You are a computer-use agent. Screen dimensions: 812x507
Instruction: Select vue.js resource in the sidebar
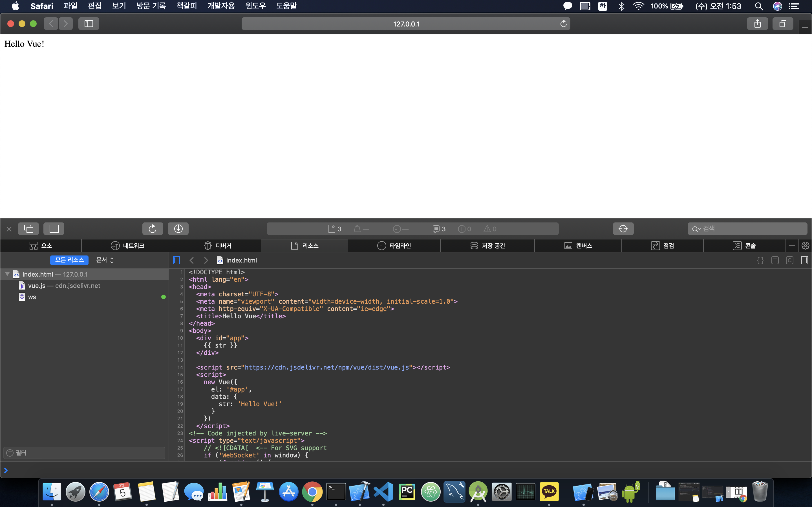(37, 286)
